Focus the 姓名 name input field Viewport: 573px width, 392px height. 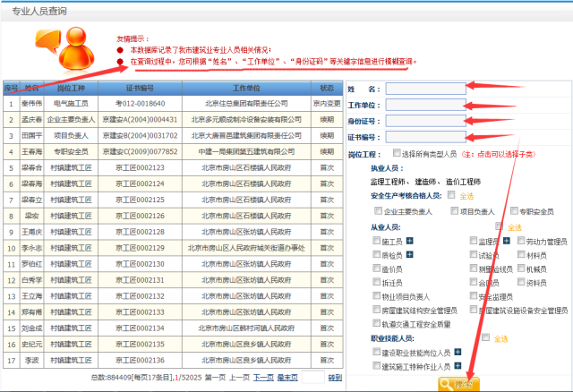pyautogui.click(x=426, y=89)
